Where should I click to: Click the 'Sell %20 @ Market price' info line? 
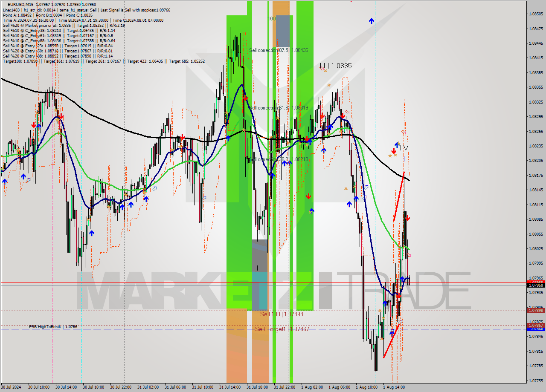[x=64, y=25]
